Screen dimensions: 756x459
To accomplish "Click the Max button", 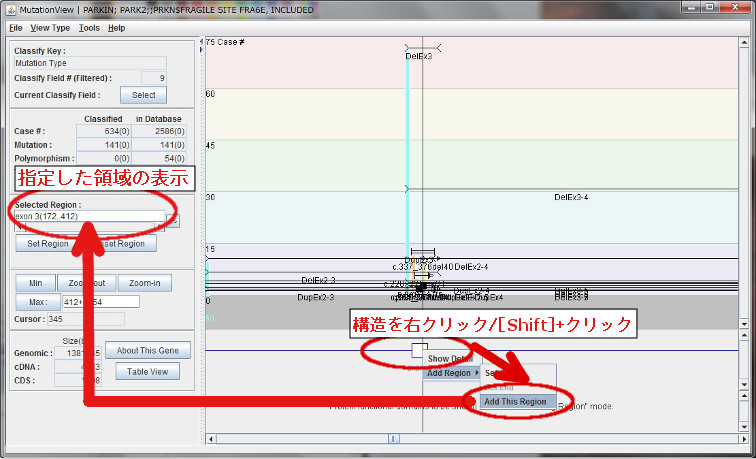I will click(38, 301).
